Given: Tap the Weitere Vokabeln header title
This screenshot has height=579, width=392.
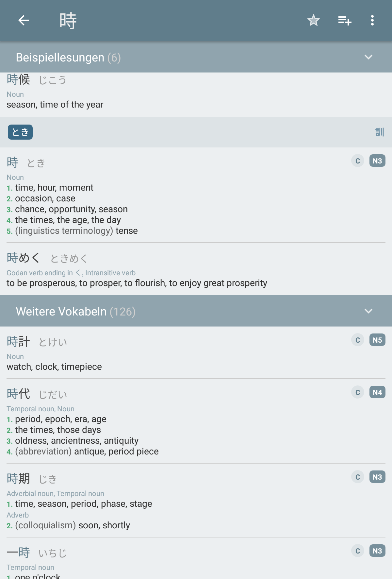Looking at the screenshot, I should click(75, 312).
